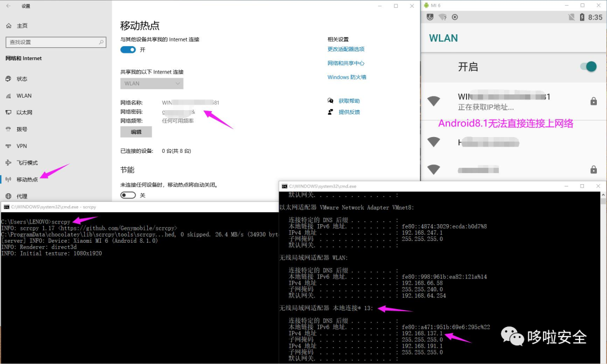Tap the Wi-Fi signal icon of second network
607x364 pixels.
(x=433, y=142)
